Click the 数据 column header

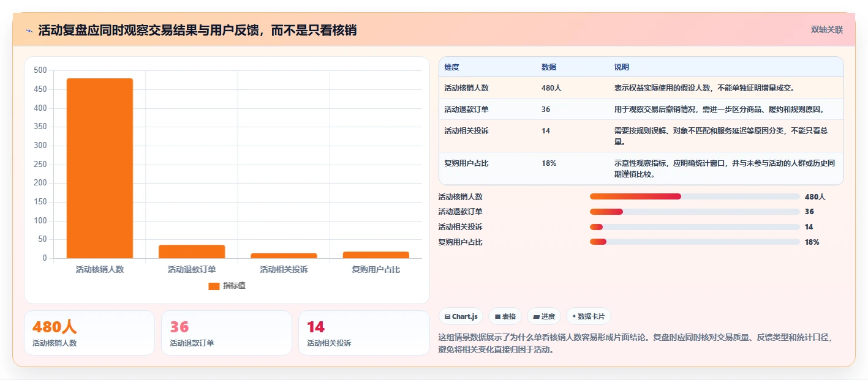click(549, 67)
